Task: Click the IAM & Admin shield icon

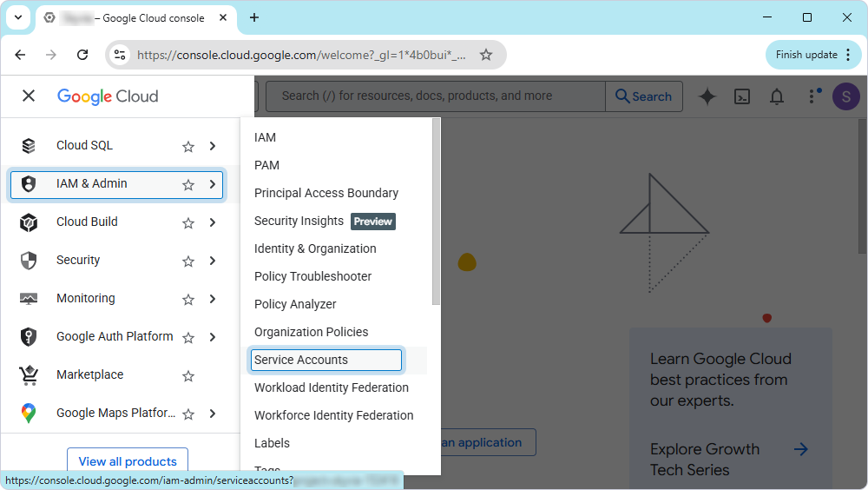Action: pyautogui.click(x=29, y=184)
